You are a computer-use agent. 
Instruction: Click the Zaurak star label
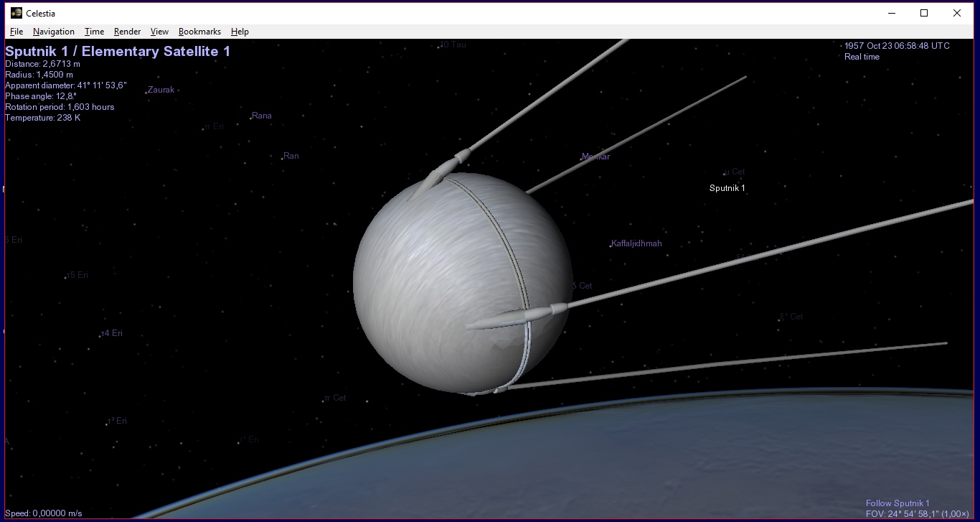click(161, 90)
